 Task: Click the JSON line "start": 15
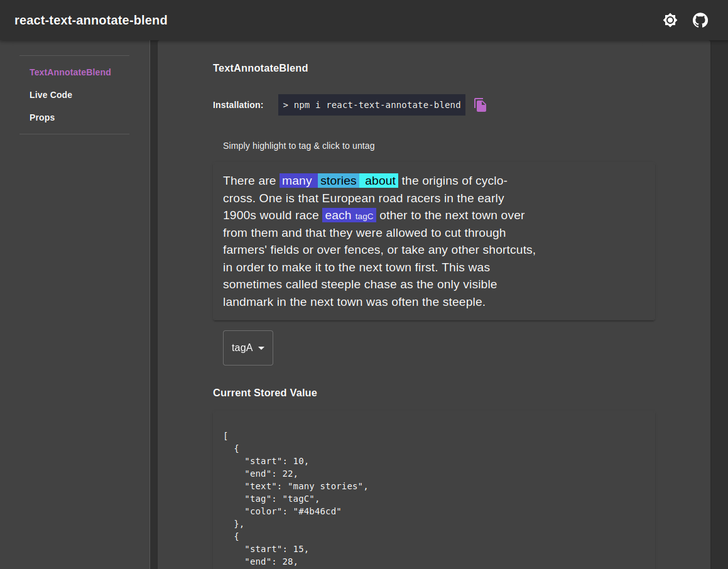(277, 549)
